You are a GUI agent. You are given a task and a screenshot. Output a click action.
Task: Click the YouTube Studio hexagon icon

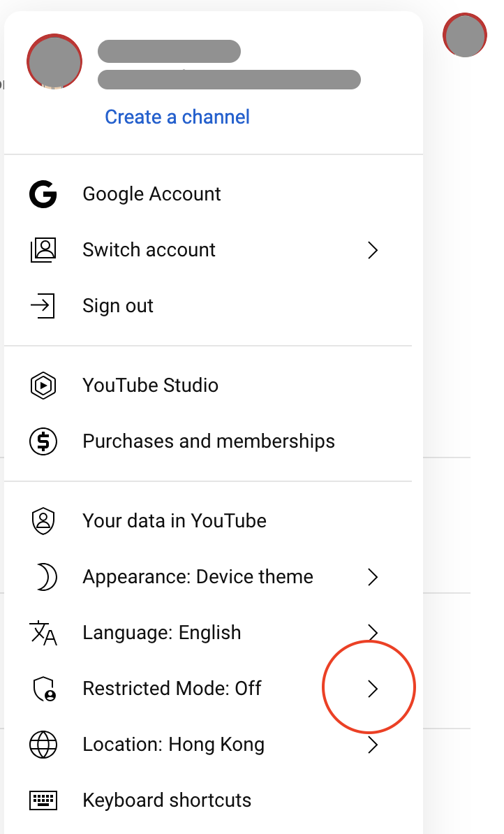click(43, 386)
